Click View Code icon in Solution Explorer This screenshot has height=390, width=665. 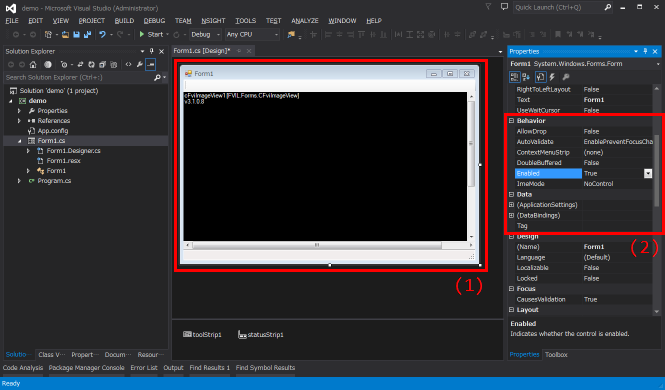[128, 64]
